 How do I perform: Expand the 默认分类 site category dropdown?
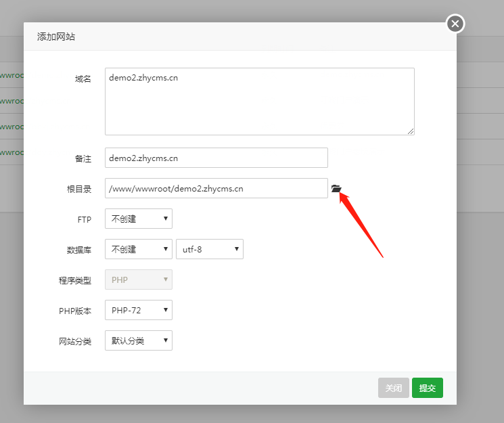(139, 340)
